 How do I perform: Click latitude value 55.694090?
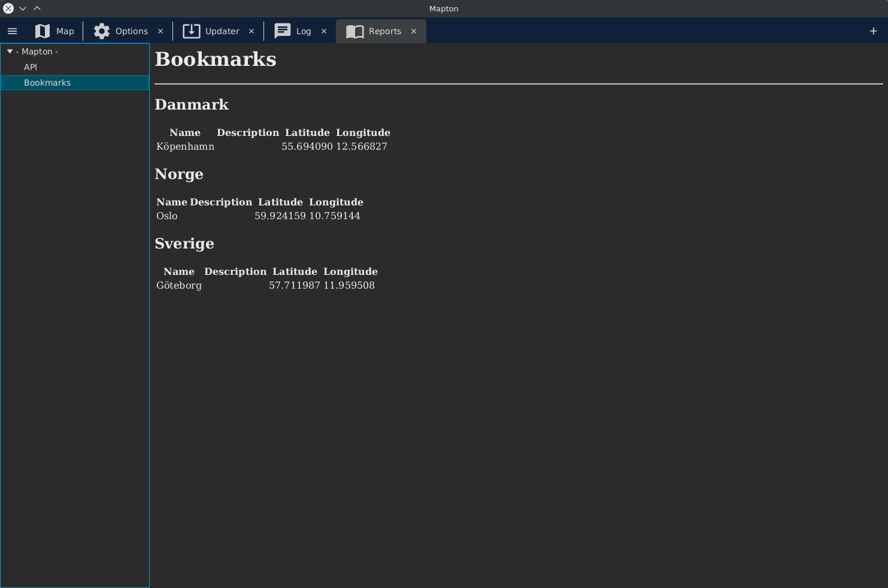[x=307, y=146]
